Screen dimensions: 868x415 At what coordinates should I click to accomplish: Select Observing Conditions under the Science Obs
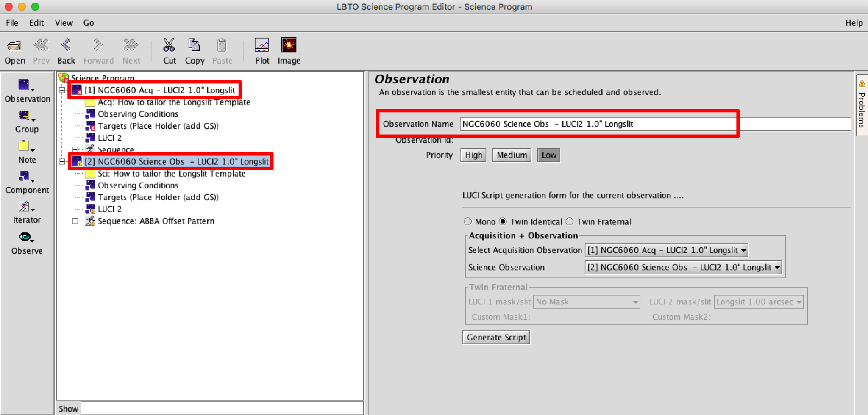click(138, 185)
